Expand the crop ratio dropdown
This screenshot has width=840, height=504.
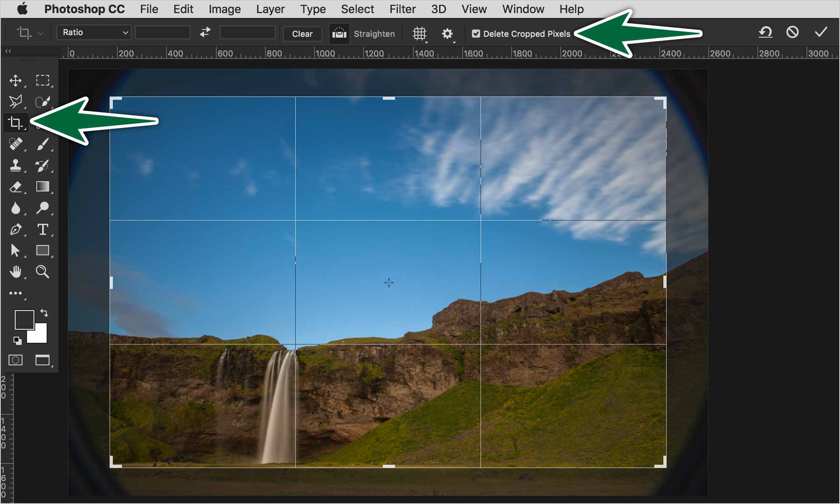pyautogui.click(x=94, y=33)
